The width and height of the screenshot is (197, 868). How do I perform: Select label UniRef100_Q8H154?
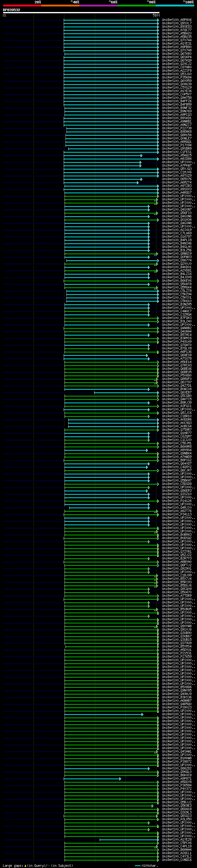point(177,135)
